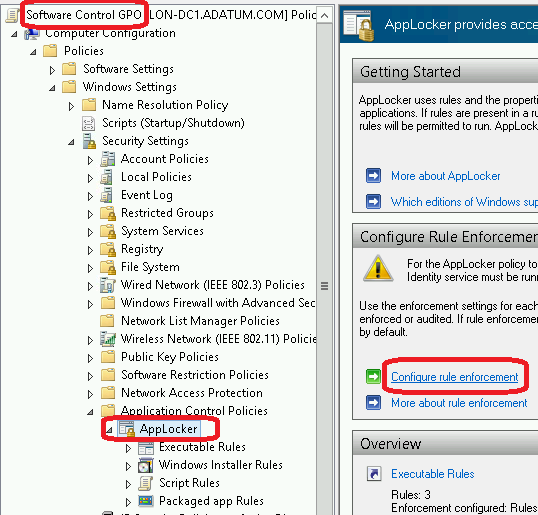
Task: Click the green arrow beside Configure rule enforcement
Action: (373, 376)
